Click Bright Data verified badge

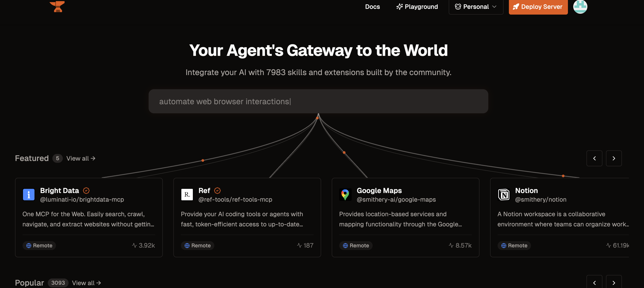(x=86, y=191)
